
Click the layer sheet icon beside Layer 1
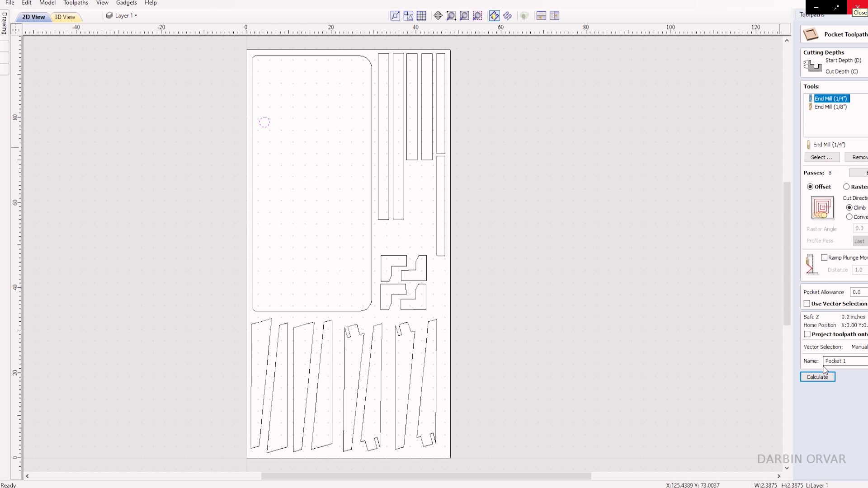tap(109, 15)
